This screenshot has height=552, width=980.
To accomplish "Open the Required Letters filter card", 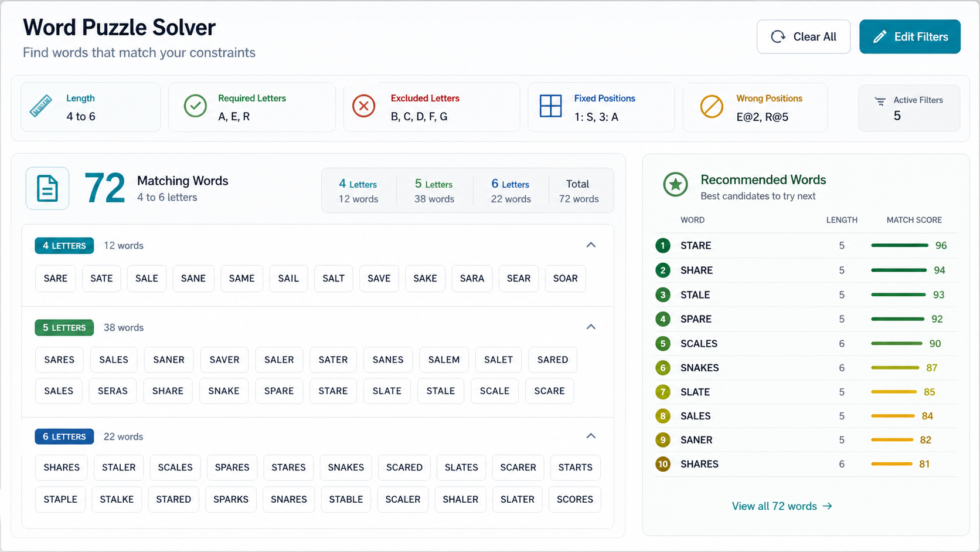I will tap(252, 107).
